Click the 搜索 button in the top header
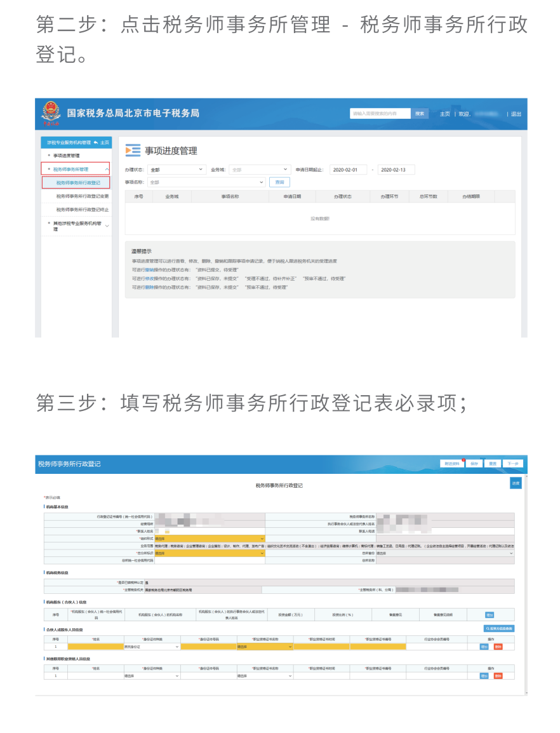 coord(420,114)
